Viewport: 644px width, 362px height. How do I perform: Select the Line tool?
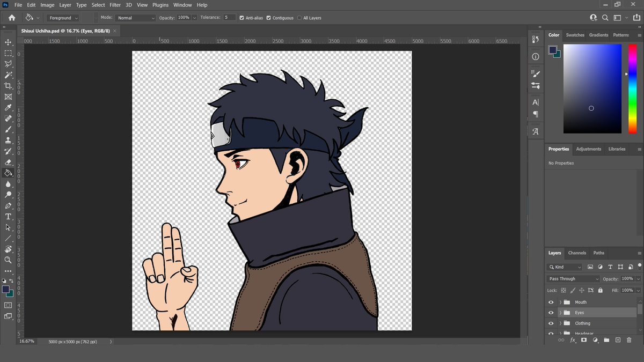click(x=8, y=238)
